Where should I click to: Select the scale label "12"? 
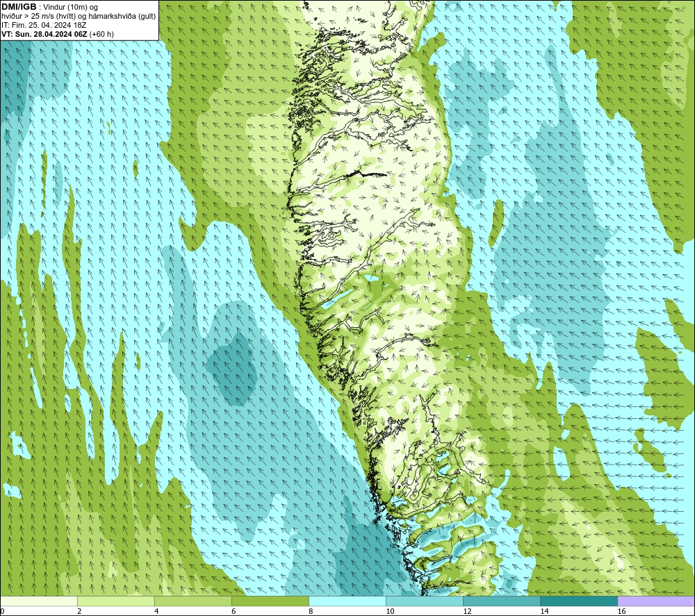point(467,611)
